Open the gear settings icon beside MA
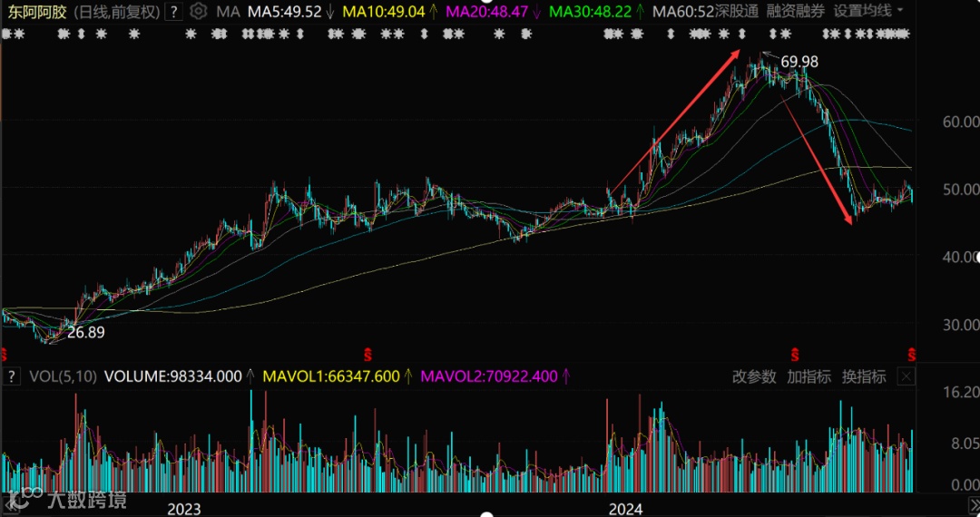 point(198,11)
